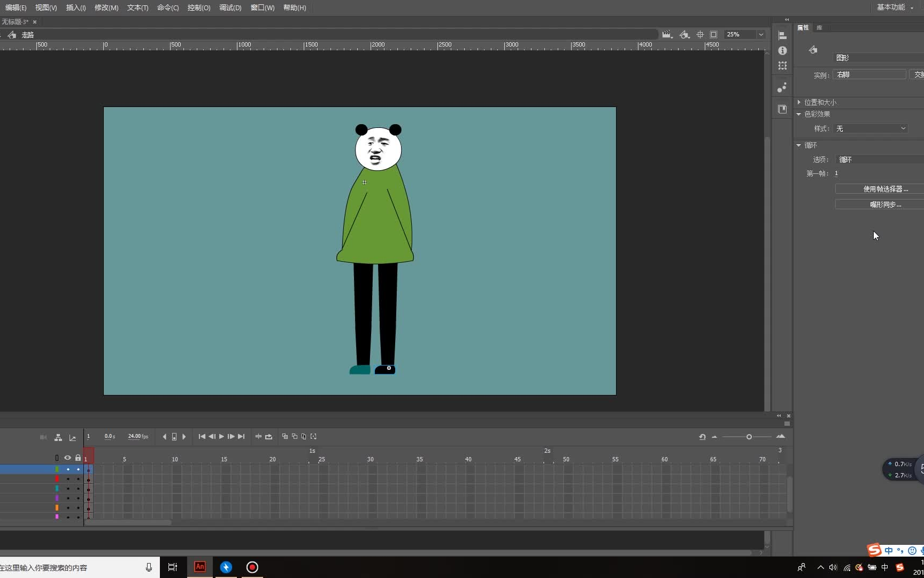Click the Loop playback icon
Viewport: 924px width, 578px height.
268,437
